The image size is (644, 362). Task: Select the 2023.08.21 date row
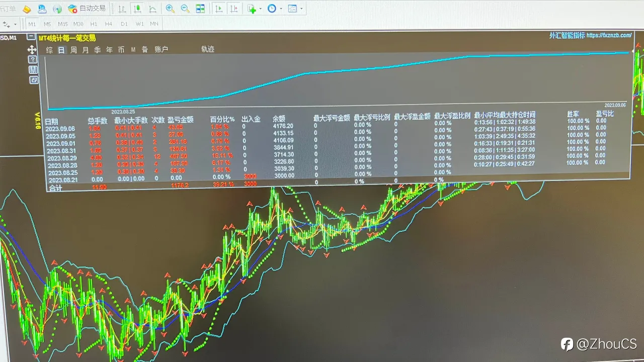point(63,180)
